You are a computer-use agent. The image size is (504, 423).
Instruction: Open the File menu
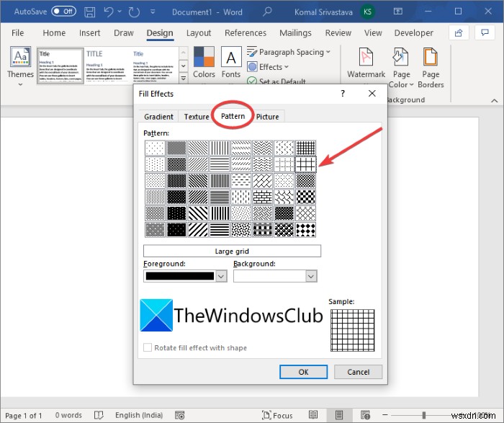(x=18, y=33)
